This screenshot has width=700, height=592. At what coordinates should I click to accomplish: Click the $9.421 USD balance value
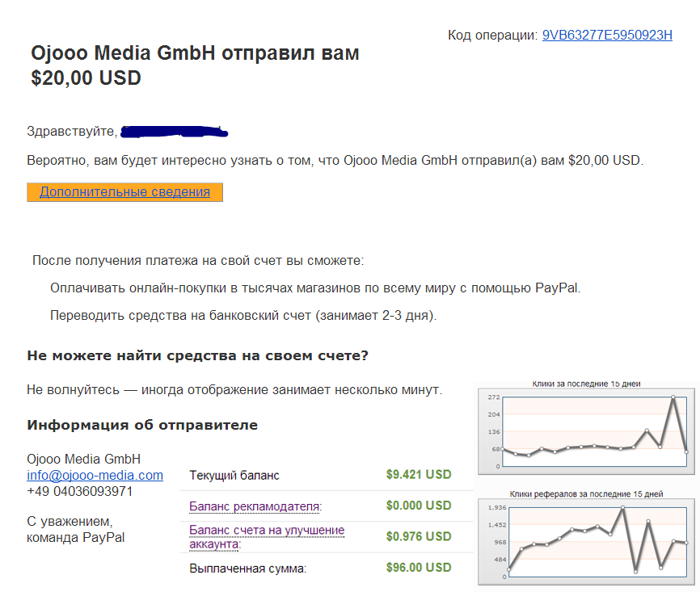(419, 474)
